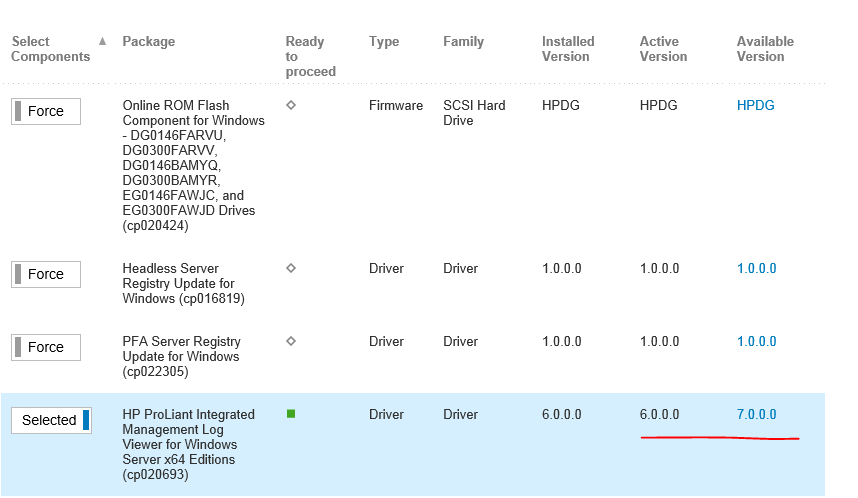Screen dimensions: 858x498
Task: Click Driver family cell in PFA Server row
Action: click(x=460, y=341)
